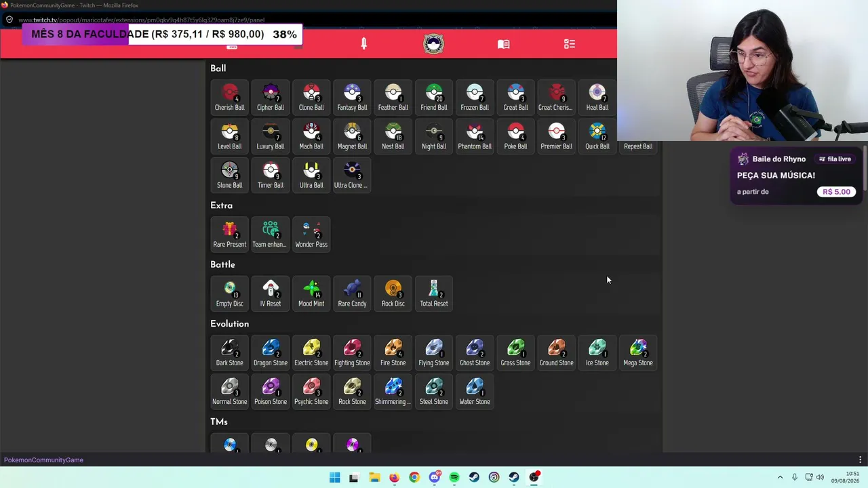
Task: Select the Dark Stone item
Action: 230,352
